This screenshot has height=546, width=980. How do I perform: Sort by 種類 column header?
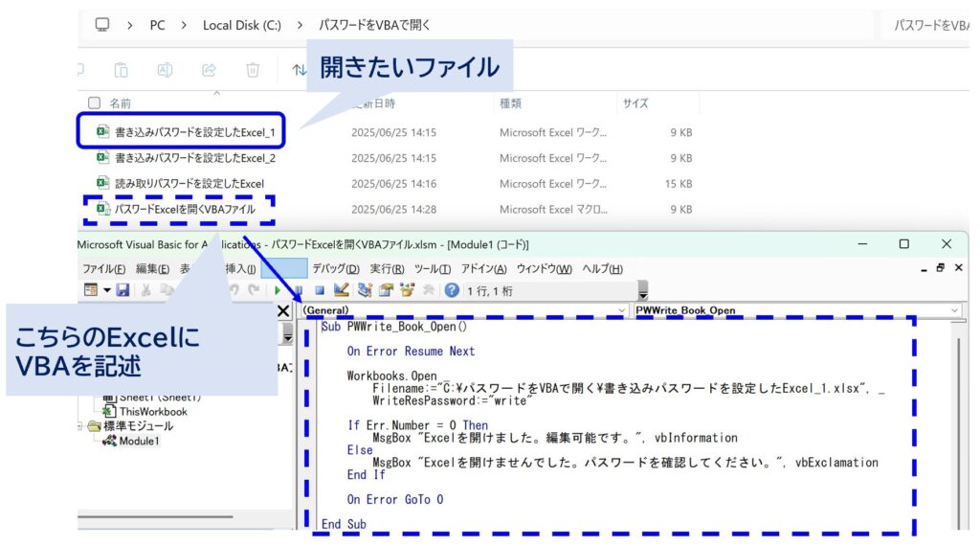click(x=510, y=103)
